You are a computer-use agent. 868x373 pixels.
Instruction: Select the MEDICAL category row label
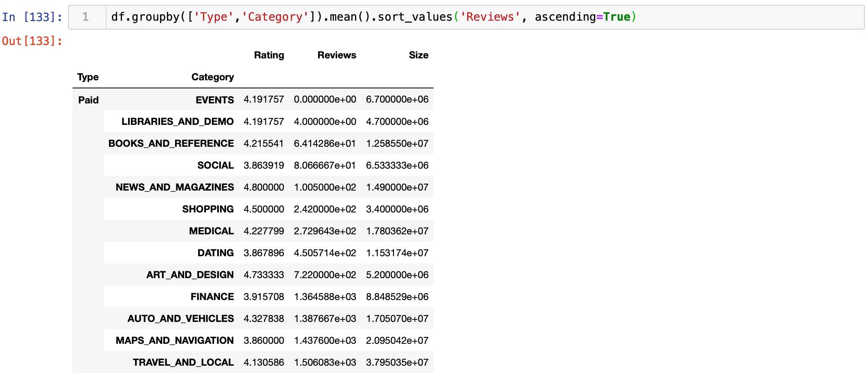click(x=212, y=231)
